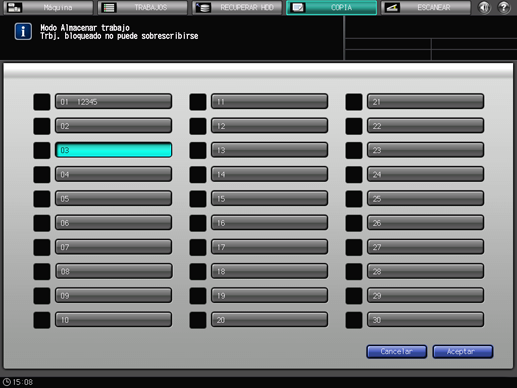Toggle lock box beside slot 15

tap(198, 199)
